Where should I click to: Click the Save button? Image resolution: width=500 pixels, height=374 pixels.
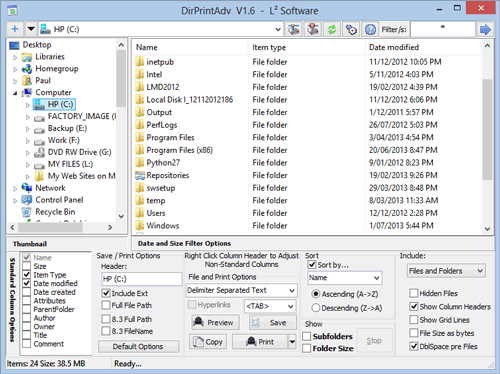coord(273,322)
